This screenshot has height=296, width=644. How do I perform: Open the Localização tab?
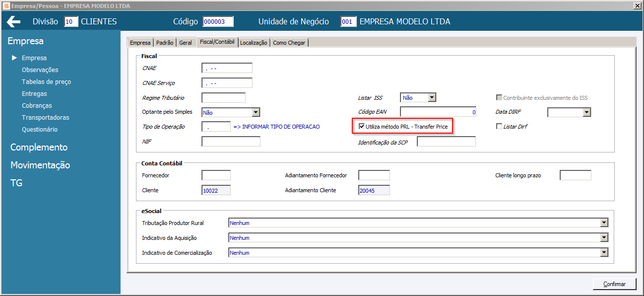coord(254,43)
